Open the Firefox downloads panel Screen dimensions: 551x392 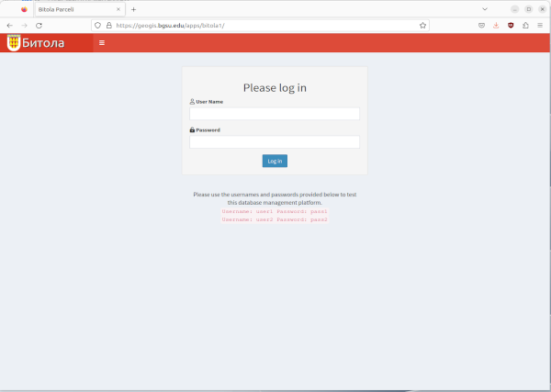496,26
